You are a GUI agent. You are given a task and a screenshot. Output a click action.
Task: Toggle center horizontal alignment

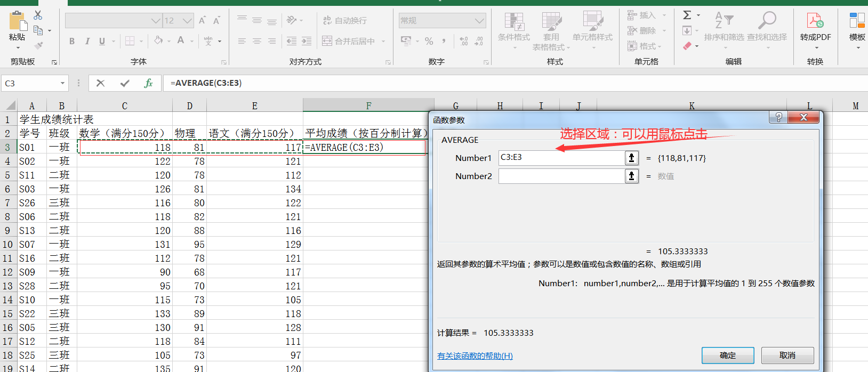pos(257,41)
